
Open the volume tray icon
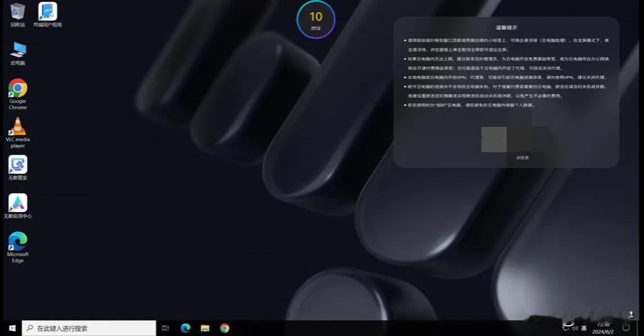coord(575,328)
